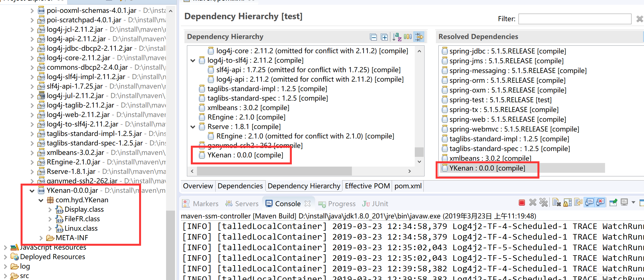Viewport: 644px width, 280px height.
Task: Select Display.class file icon
Action: click(59, 210)
